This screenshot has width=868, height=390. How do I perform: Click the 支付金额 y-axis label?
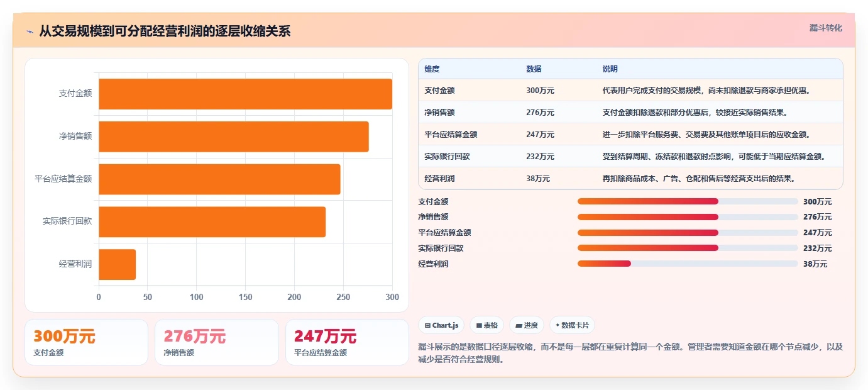pyautogui.click(x=75, y=94)
